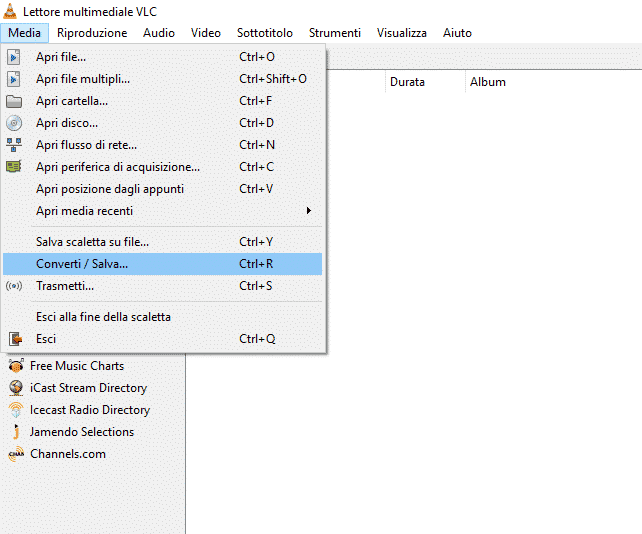Viewport: 642px width, 534px height.
Task: Choose Apri file... from the menu
Action: click(163, 57)
